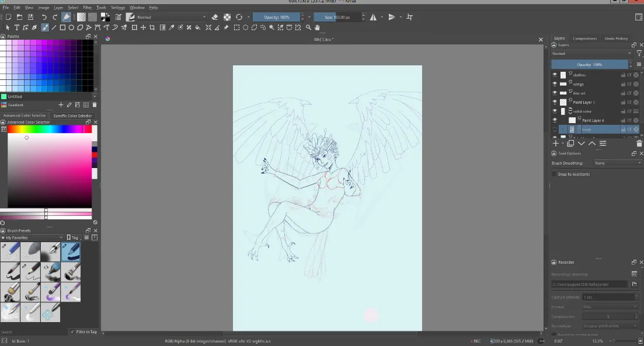Hide the Paint Layer 1 layer
Screen dimensions: 644x346
click(x=555, y=102)
